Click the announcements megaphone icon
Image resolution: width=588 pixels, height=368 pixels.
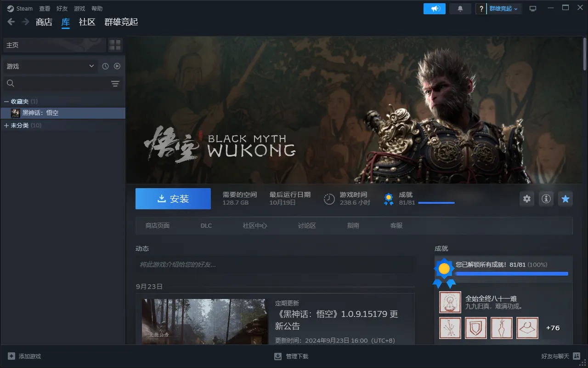coord(434,9)
